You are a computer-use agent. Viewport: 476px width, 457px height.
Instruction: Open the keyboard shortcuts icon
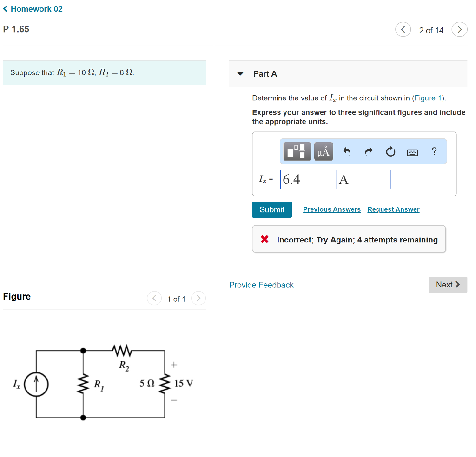tap(412, 152)
